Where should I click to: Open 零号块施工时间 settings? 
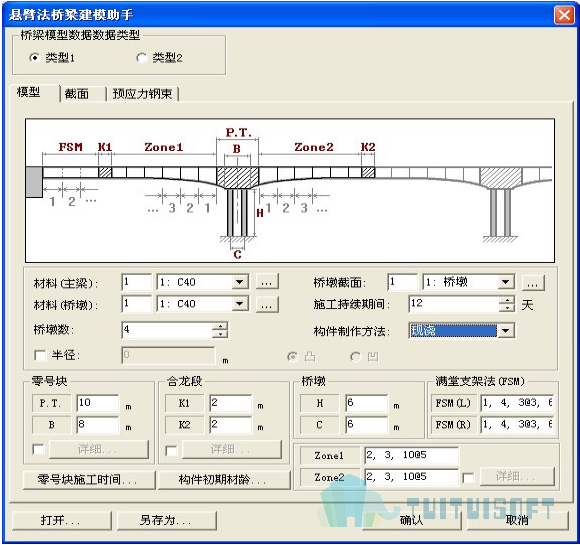coord(89,480)
